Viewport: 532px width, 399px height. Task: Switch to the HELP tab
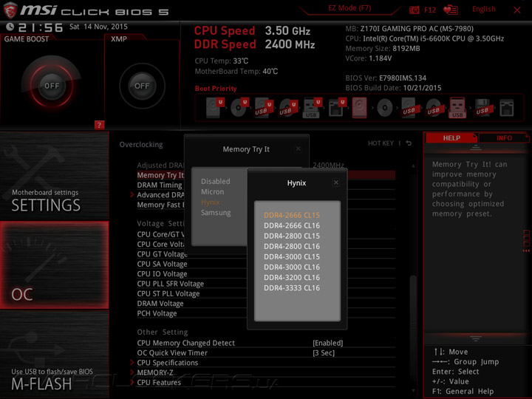451,137
